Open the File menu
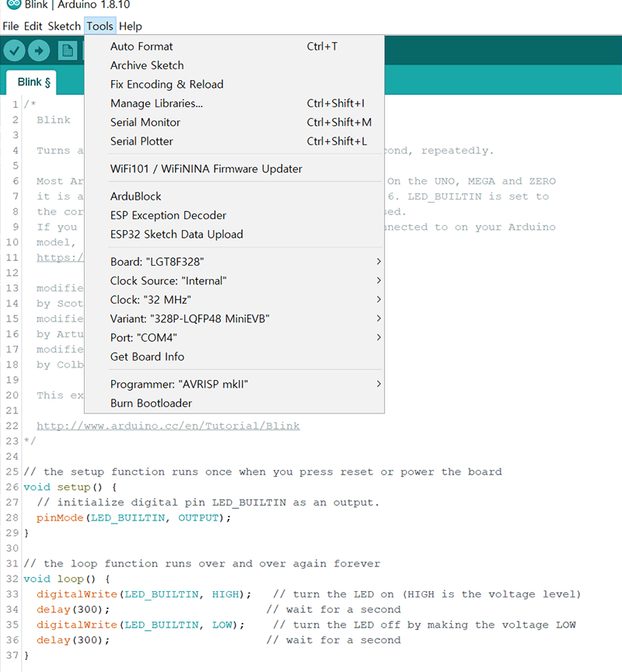The image size is (622, 672). point(11,26)
